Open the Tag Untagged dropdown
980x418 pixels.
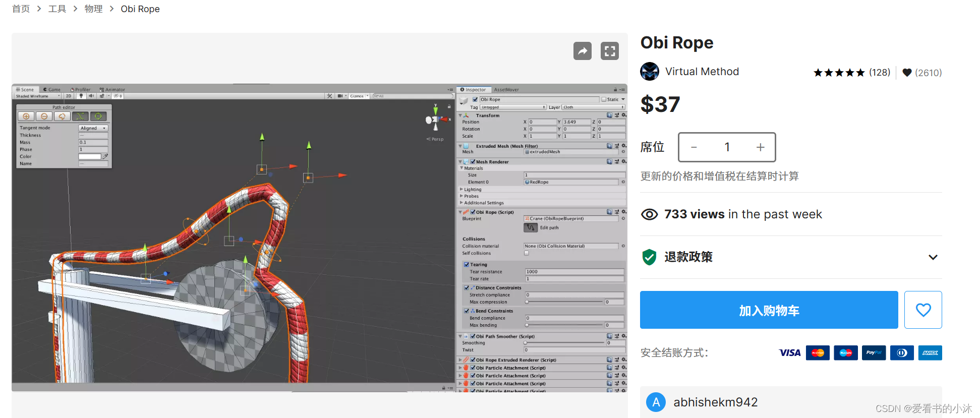point(513,107)
